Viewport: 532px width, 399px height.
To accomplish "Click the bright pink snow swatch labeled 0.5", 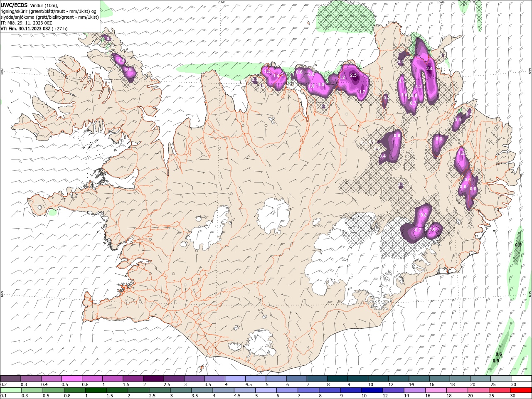I will (x=71, y=379).
